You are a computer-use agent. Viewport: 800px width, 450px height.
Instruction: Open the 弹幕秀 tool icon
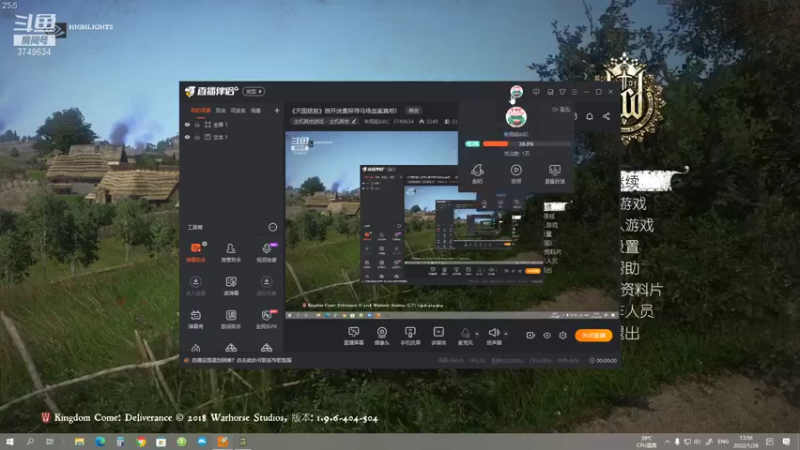click(x=195, y=319)
